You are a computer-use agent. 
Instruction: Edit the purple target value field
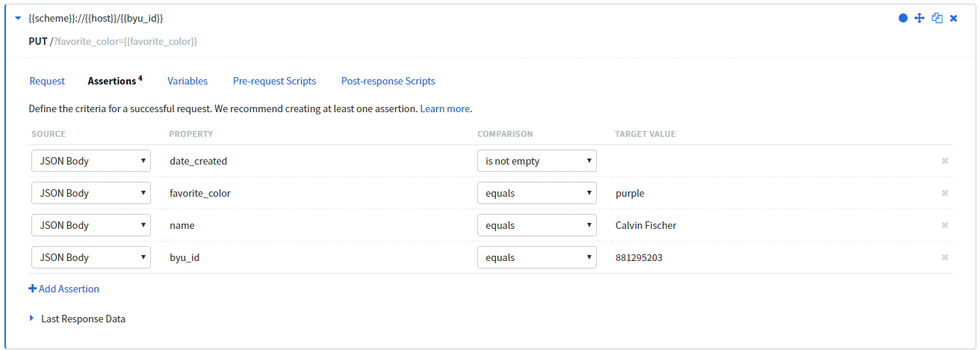[769, 193]
